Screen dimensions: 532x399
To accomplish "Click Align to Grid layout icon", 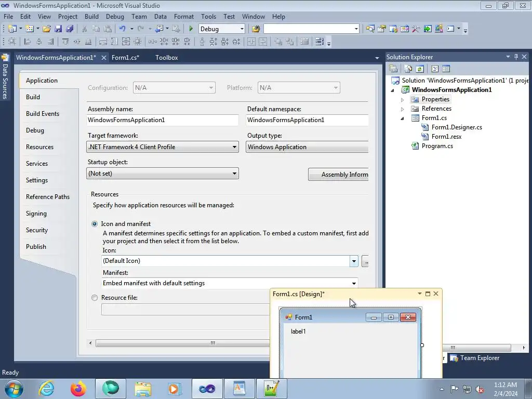I will 12,42.
